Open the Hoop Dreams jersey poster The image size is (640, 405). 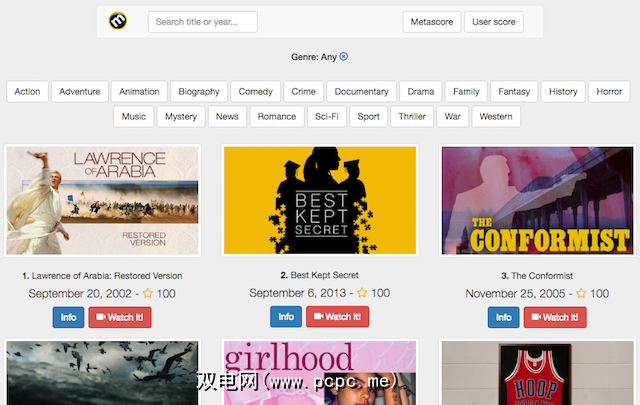(538, 372)
